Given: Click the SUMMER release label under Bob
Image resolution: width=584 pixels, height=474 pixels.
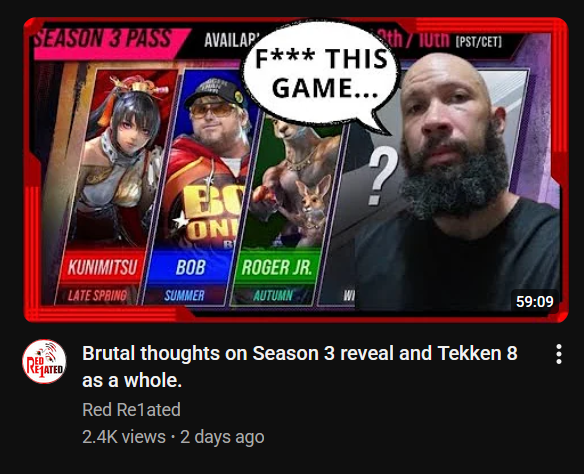Looking at the screenshot, I should click(184, 295).
